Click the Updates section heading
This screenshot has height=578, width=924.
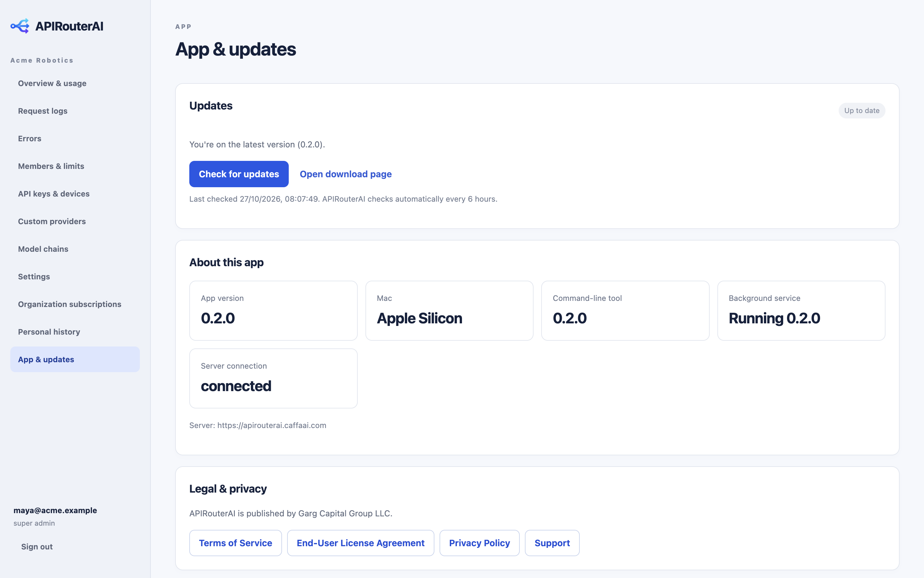coord(211,106)
